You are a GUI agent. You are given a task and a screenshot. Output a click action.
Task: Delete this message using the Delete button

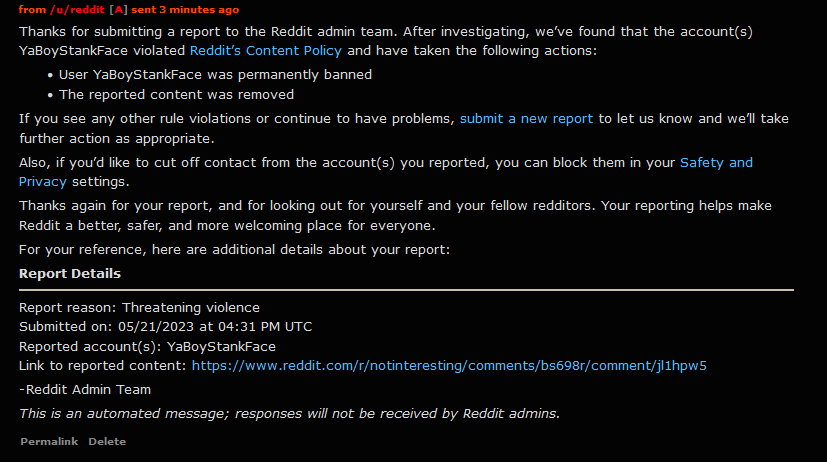point(107,441)
